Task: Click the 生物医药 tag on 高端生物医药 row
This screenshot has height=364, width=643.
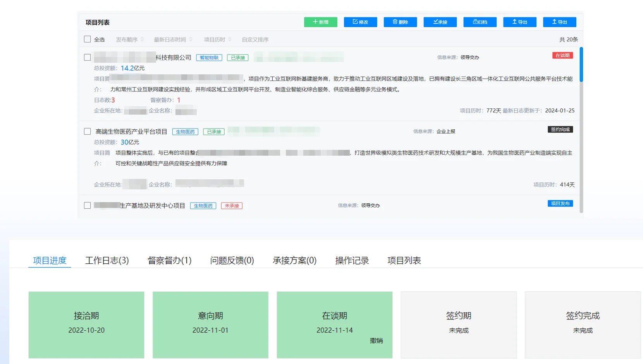Action: pos(185,132)
